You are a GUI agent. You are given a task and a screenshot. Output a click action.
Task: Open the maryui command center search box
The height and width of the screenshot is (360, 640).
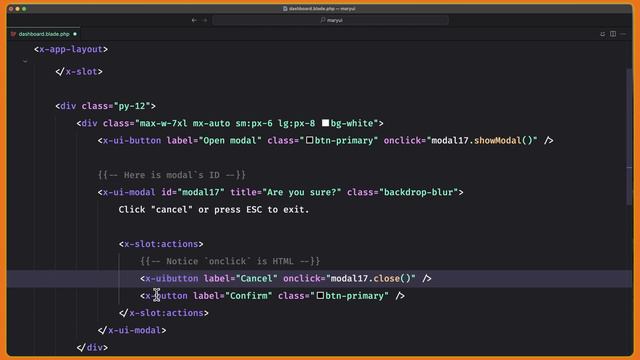tap(330, 20)
